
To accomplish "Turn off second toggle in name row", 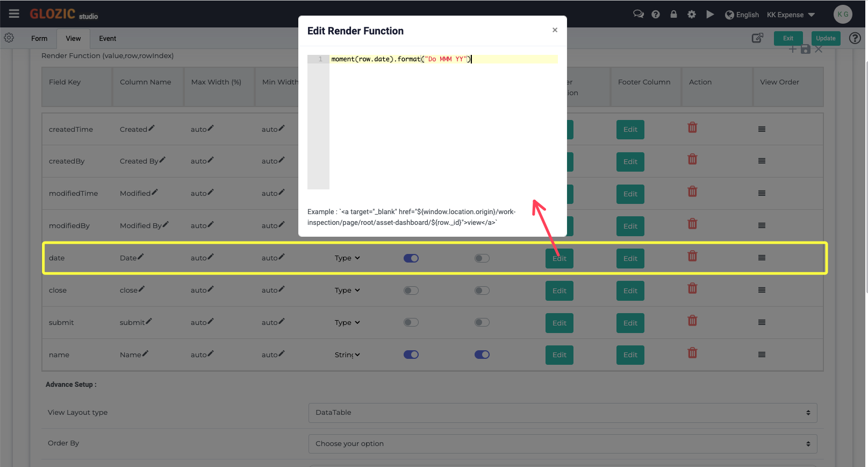I will coord(482,355).
